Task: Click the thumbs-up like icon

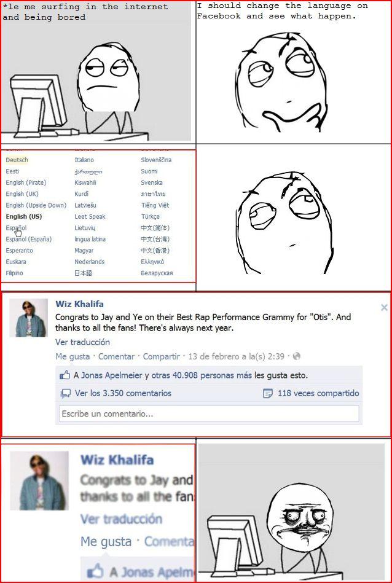Action: click(65, 375)
